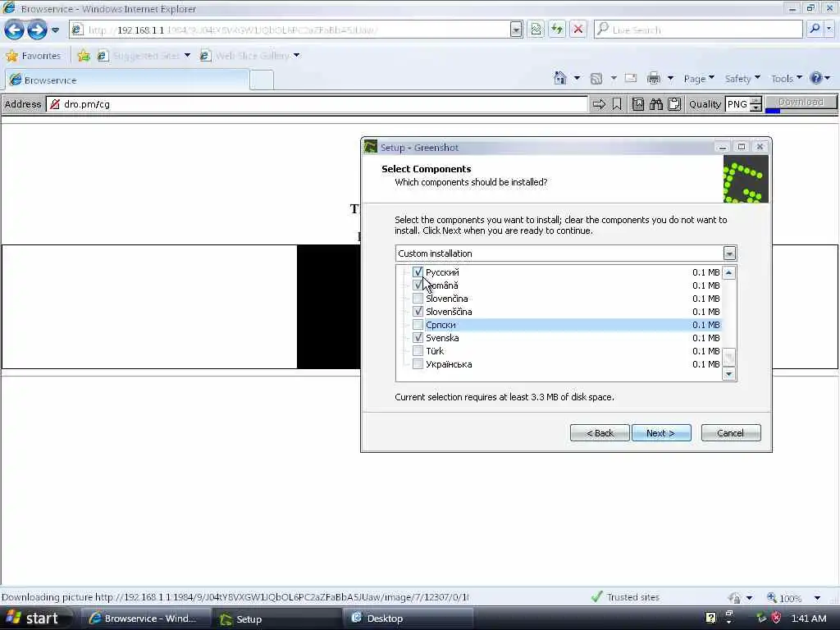This screenshot has height=630, width=840.
Task: Click the zoom level magnifier in the status bar
Action: [x=772, y=597]
